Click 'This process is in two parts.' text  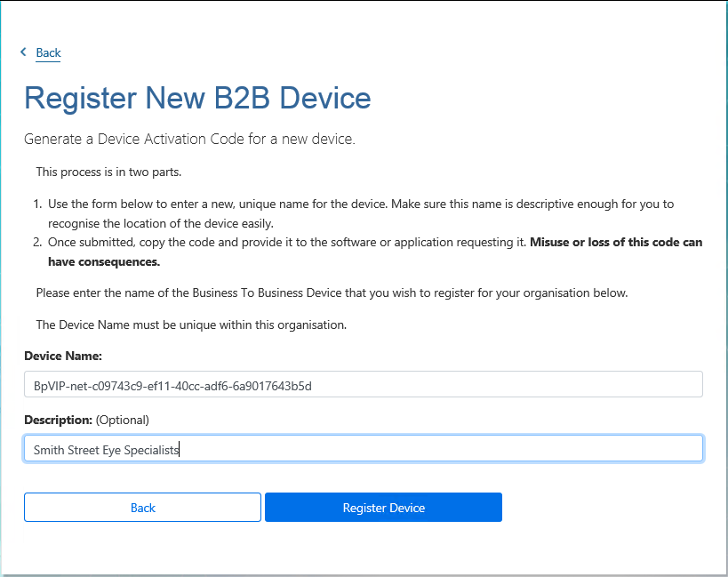click(x=108, y=172)
